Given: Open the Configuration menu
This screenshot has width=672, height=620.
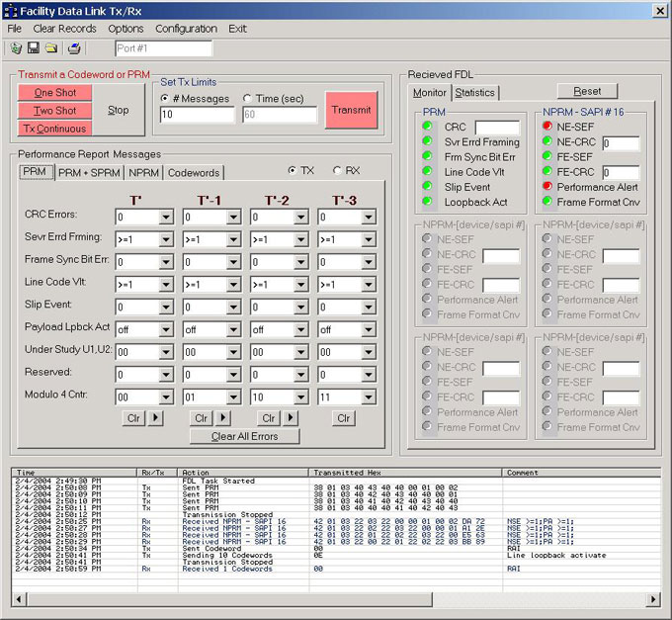Looking at the screenshot, I should tap(186, 29).
